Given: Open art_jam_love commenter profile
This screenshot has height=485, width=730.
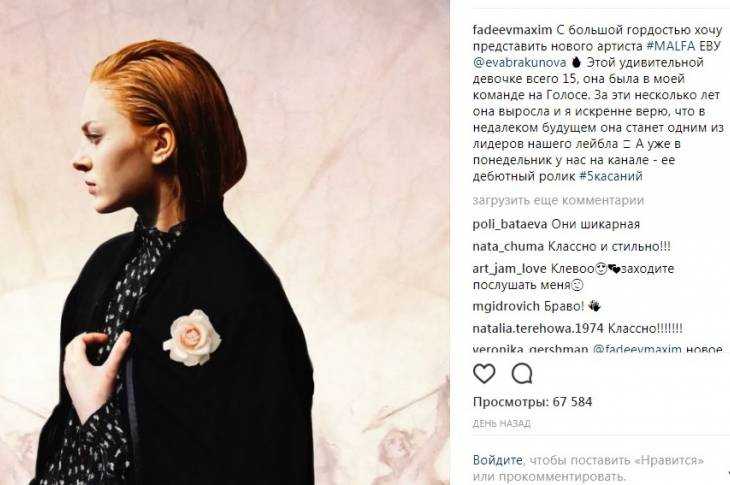Looking at the screenshot, I should [x=510, y=269].
